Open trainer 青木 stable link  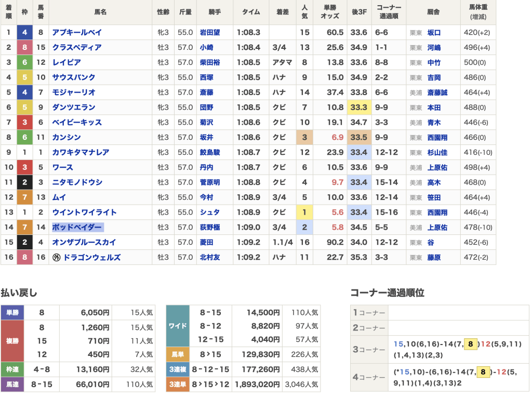434,122
